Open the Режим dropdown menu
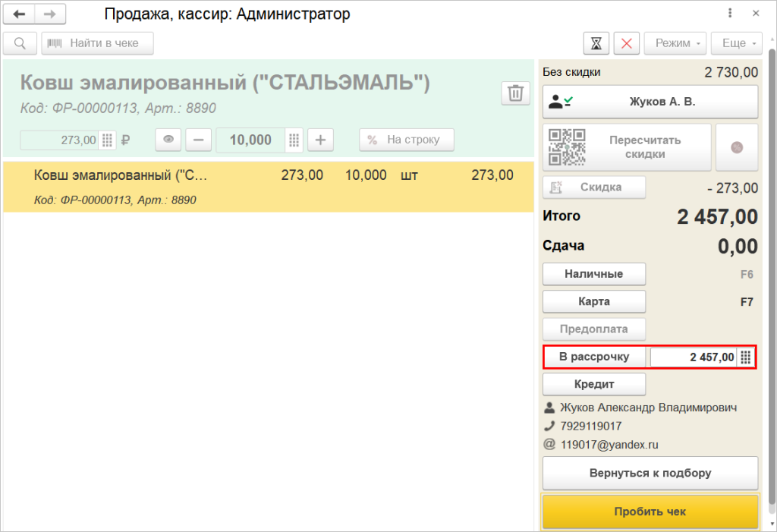 pyautogui.click(x=675, y=43)
